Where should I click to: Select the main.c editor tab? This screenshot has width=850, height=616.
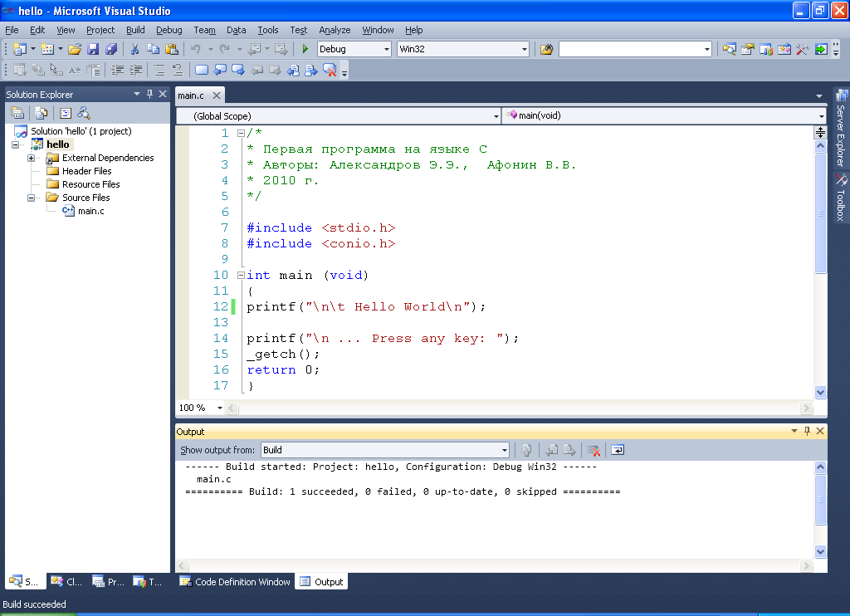pos(191,95)
